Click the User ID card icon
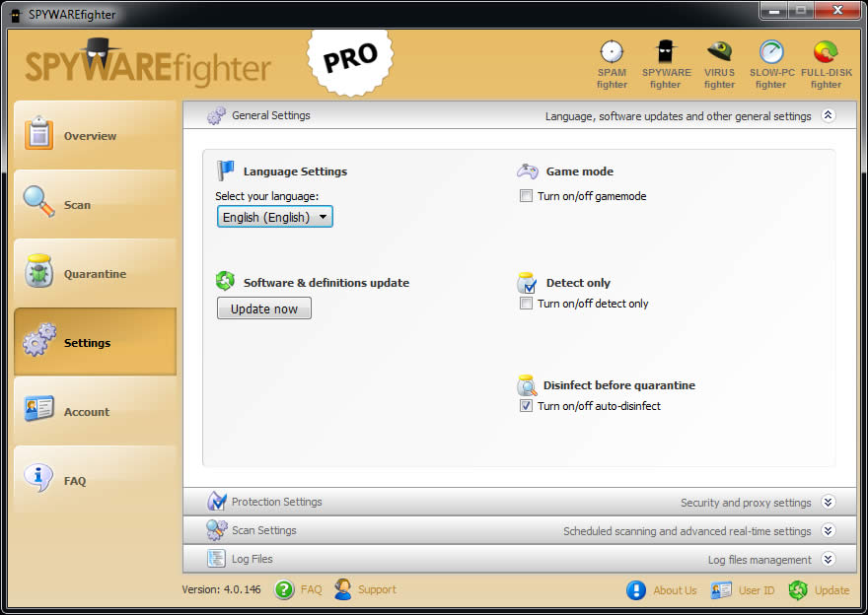Image resolution: width=868 pixels, height=615 pixels. pyautogui.click(x=721, y=590)
